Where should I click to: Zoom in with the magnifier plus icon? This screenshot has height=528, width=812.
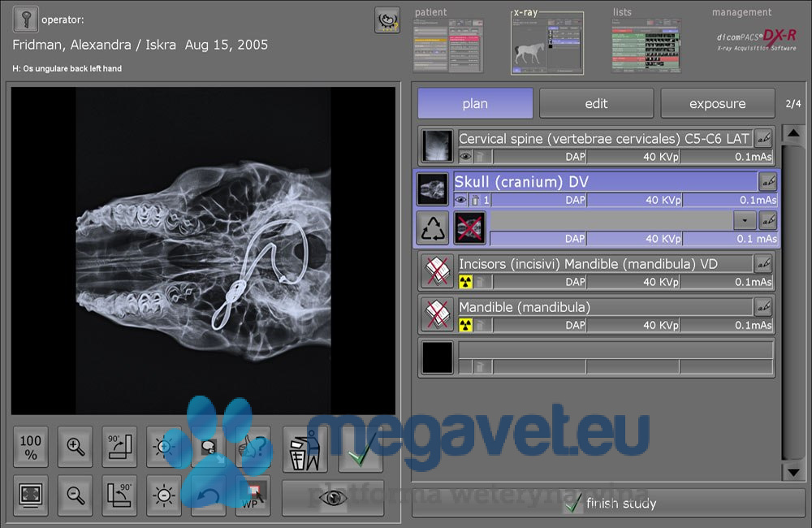(76, 447)
